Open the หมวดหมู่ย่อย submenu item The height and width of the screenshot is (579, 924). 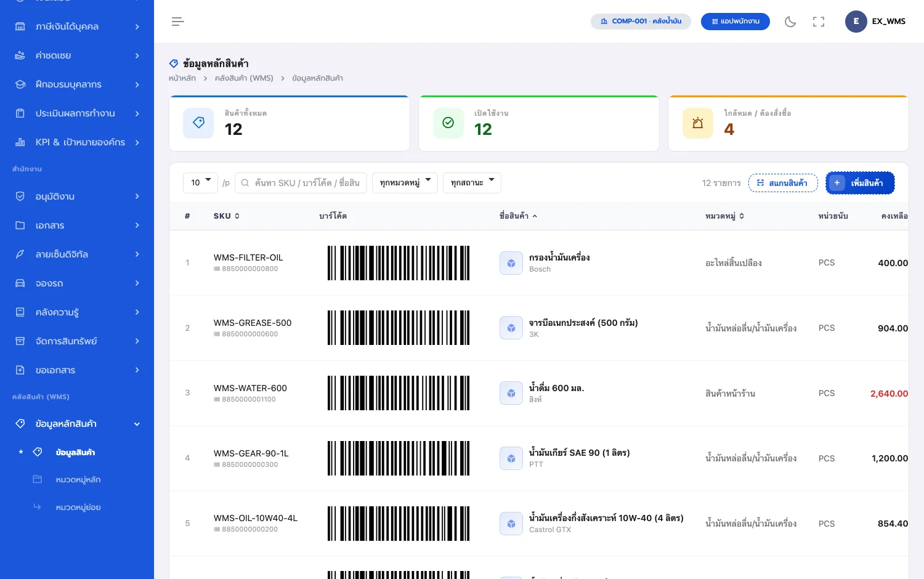[78, 507]
